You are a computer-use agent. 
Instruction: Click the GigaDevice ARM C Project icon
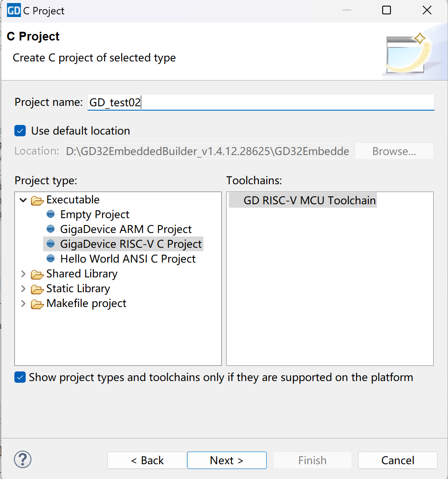[x=51, y=229]
